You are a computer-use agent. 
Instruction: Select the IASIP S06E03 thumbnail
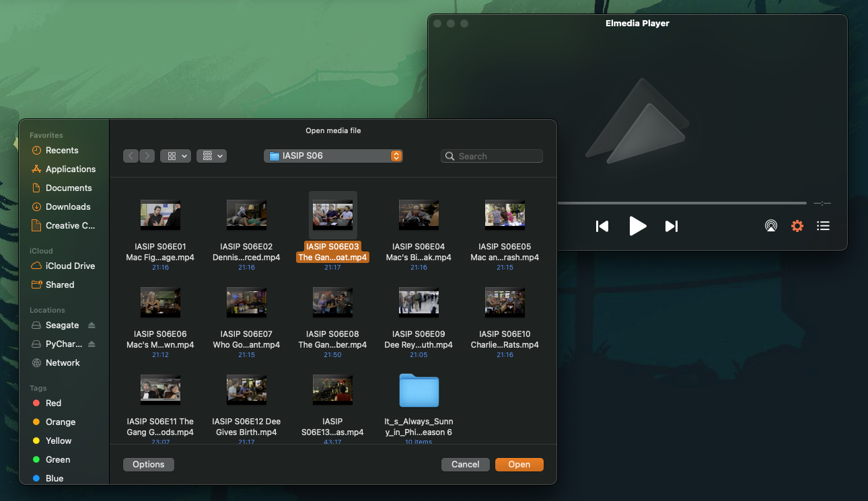pos(332,215)
